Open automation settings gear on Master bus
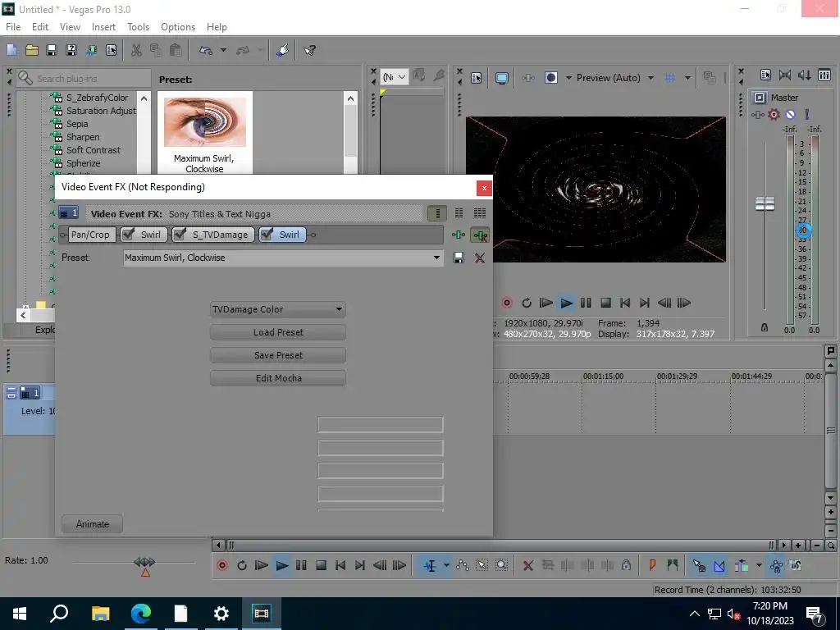Viewport: 840px width, 630px height. coord(774,115)
